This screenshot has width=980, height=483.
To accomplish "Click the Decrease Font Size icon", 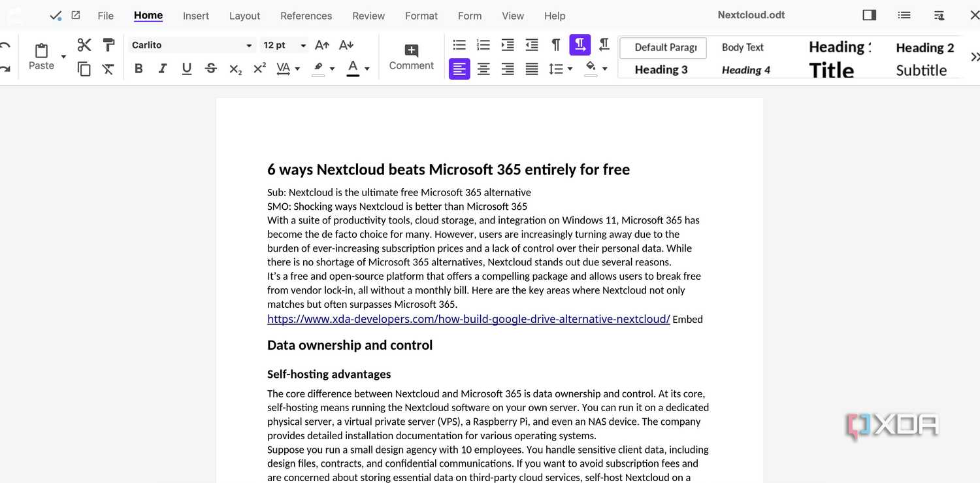I will pos(346,45).
